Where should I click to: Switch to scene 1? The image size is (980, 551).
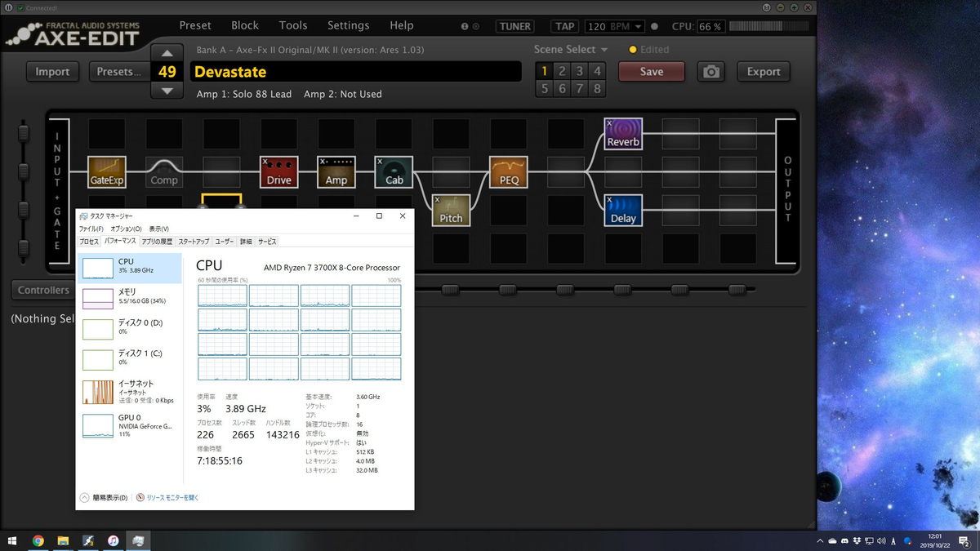click(545, 71)
